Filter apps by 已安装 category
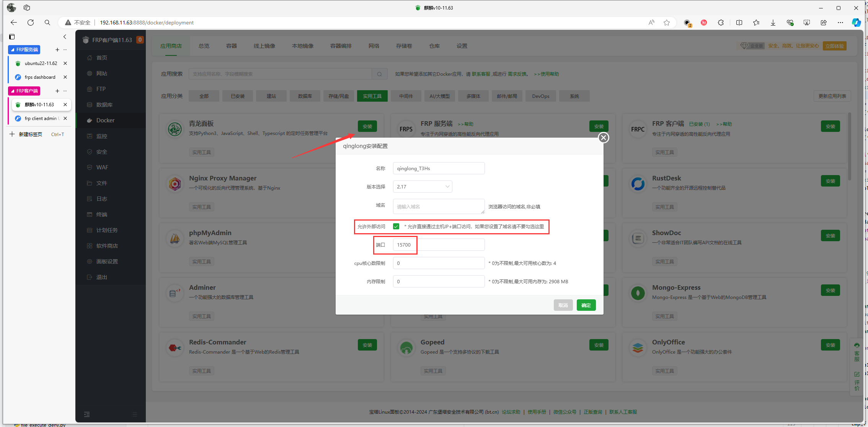 point(238,96)
